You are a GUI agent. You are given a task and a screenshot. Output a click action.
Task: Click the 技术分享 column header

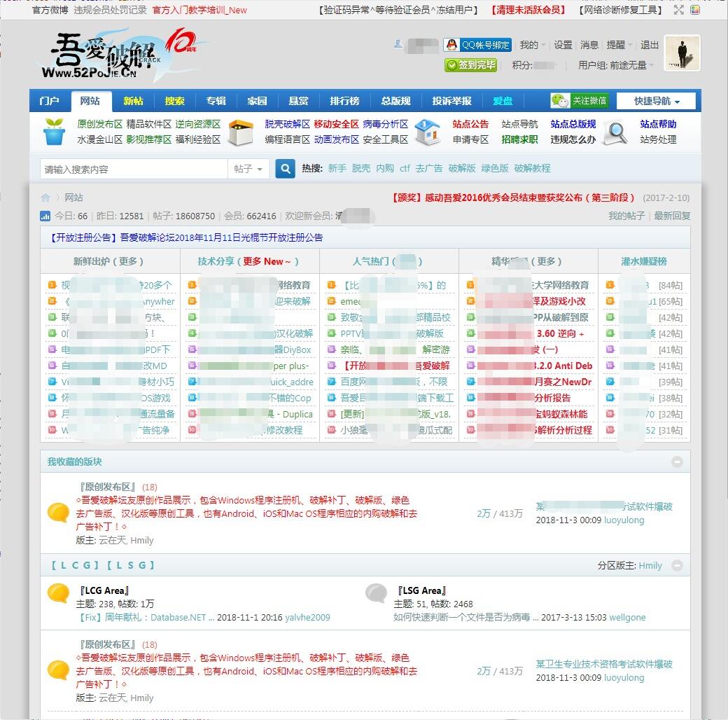[216, 261]
